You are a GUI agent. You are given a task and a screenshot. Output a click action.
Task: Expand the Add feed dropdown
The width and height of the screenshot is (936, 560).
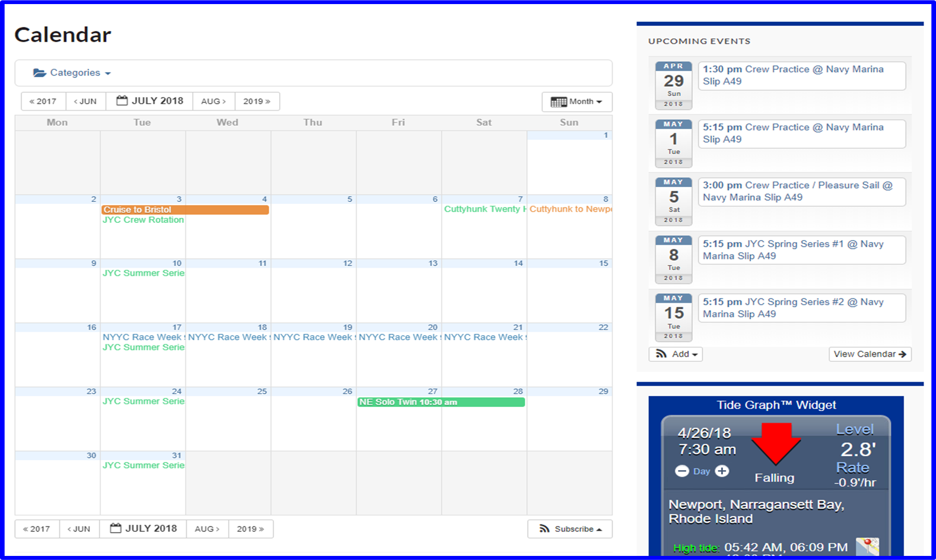point(675,354)
